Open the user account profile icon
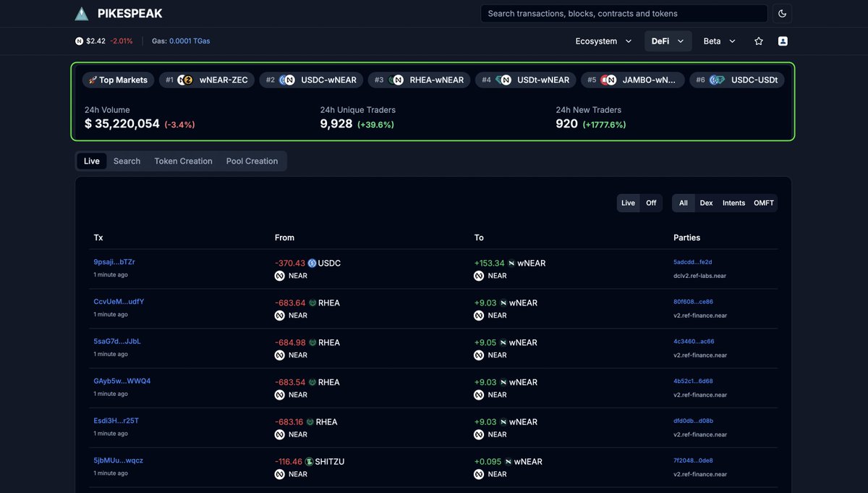 (783, 41)
